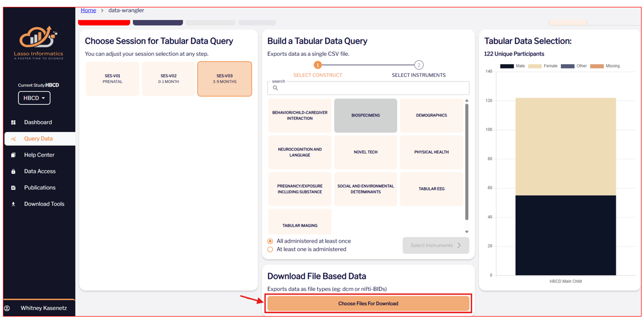Image resolution: width=644 pixels, height=322 pixels.
Task: Click the Dashboard grid icon in sidebar
Action: [x=13, y=122]
